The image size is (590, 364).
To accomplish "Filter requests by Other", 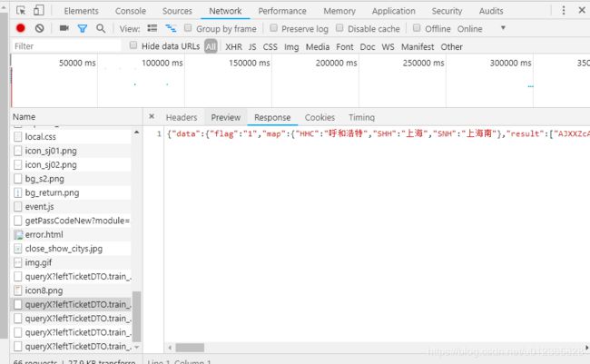I will tap(451, 46).
